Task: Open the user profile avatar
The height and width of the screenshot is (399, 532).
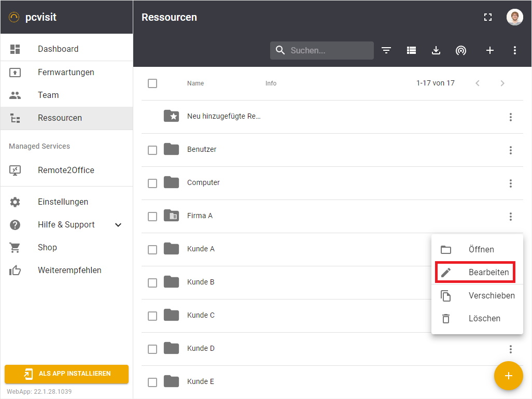Action: [514, 17]
